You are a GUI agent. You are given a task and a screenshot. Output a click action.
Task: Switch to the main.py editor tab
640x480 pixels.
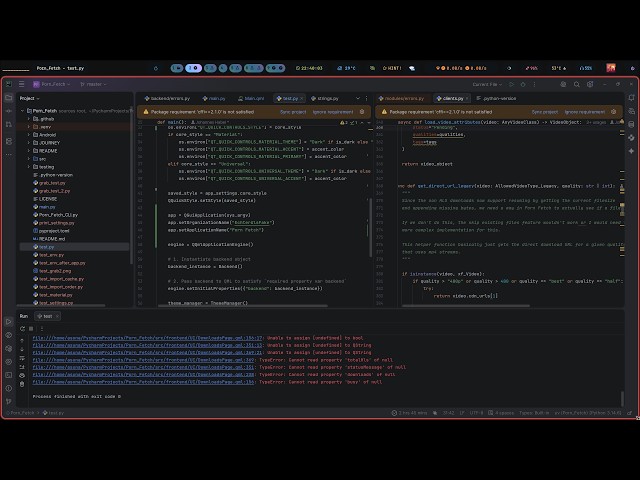pyautogui.click(x=213, y=98)
